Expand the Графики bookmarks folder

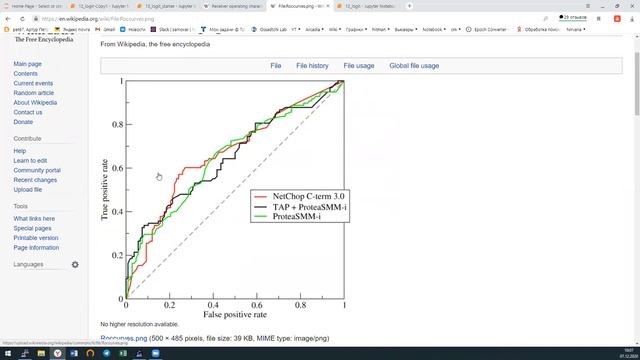click(x=356, y=29)
